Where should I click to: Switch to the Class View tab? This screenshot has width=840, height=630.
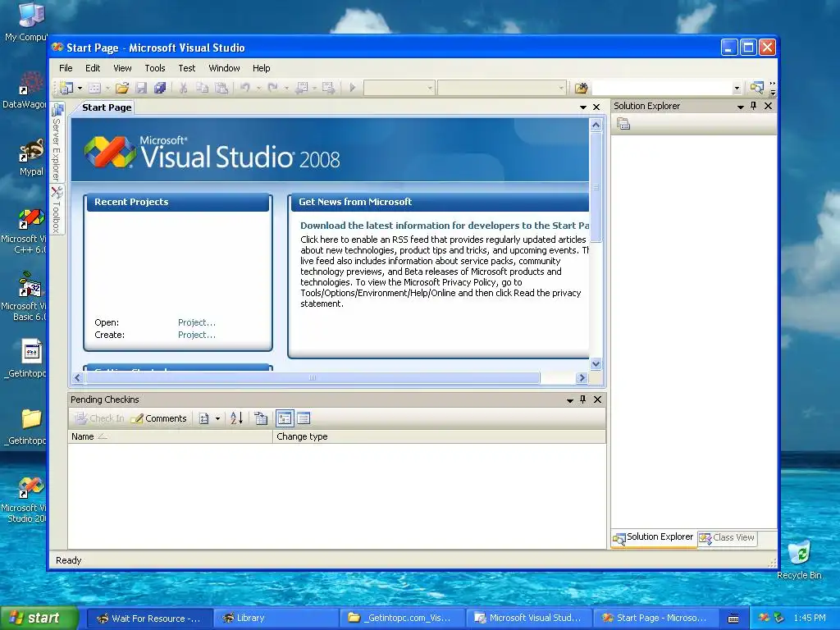(x=728, y=538)
